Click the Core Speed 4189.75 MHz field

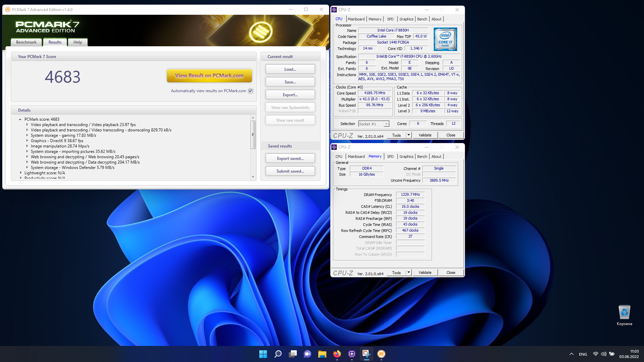(x=375, y=93)
